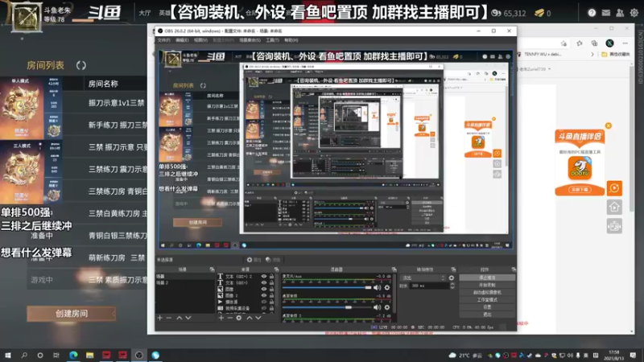The image size is (644, 362).
Task: Click the home icon in browser sidebar
Action: click(x=614, y=208)
